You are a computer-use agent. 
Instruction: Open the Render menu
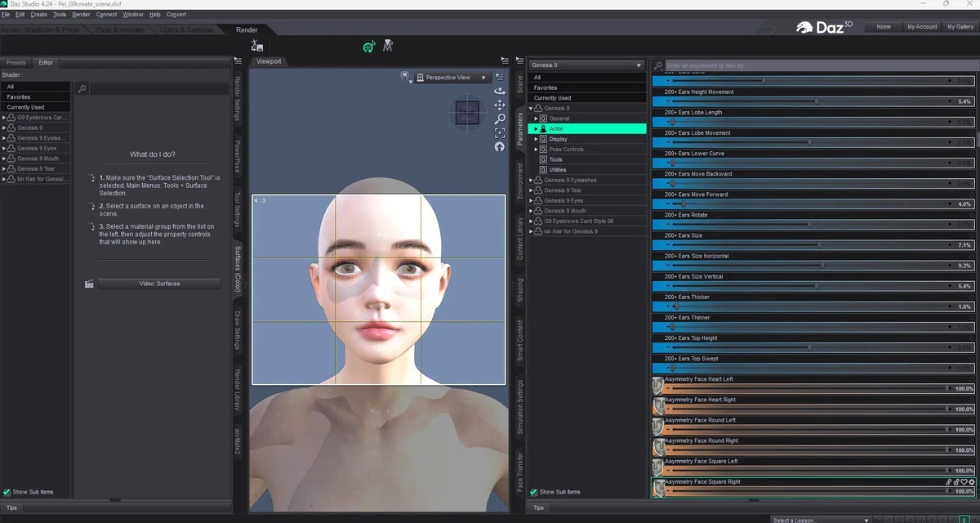coord(81,15)
